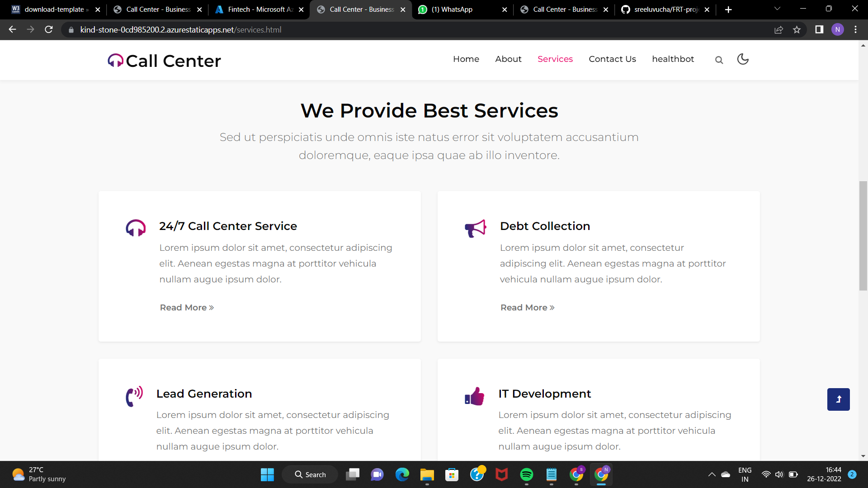
Task: Click the megaphone icon beside Debt Collection
Action: [x=475, y=228]
